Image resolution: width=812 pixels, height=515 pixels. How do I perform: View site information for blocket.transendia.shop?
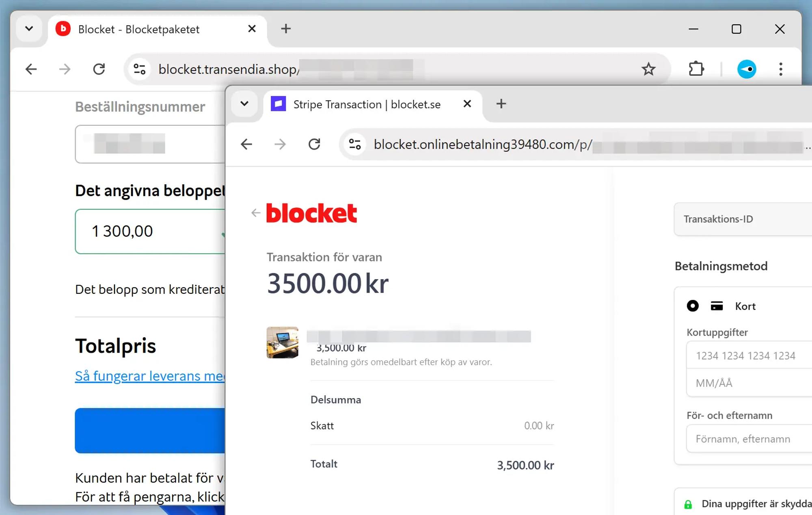click(x=140, y=69)
